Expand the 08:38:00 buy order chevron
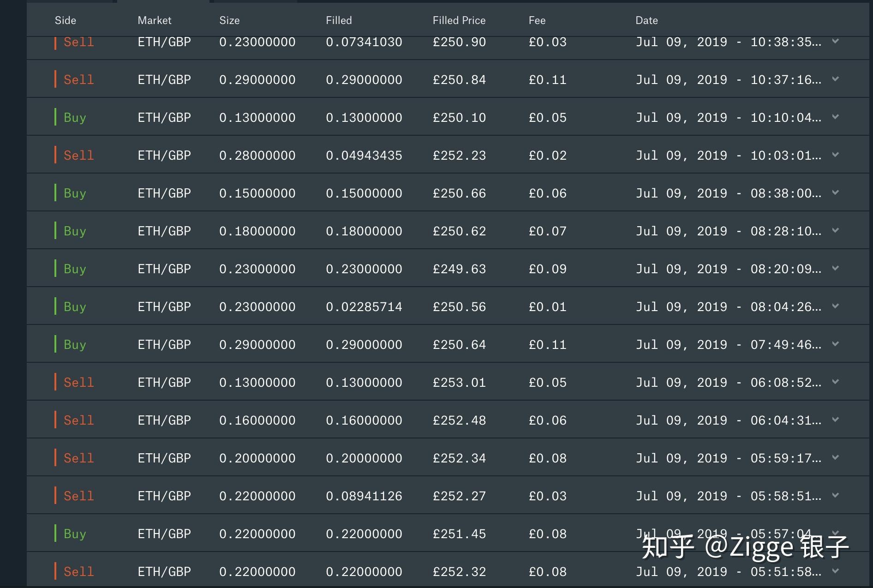The width and height of the screenshot is (873, 588). pyautogui.click(x=835, y=192)
